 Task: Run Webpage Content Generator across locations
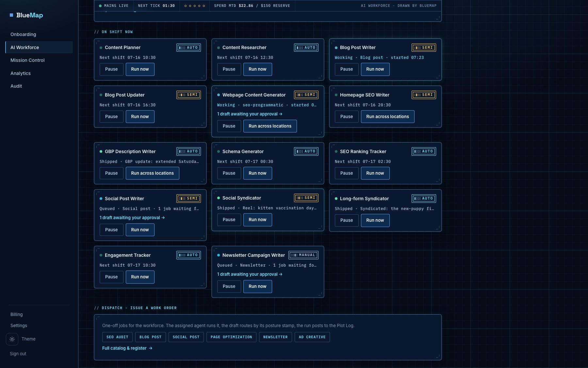[x=270, y=126]
